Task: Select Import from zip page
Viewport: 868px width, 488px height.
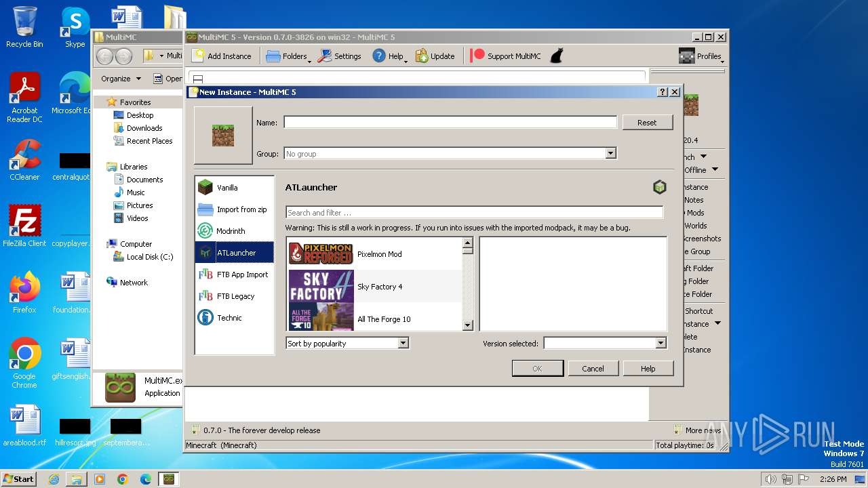Action: click(235, 209)
